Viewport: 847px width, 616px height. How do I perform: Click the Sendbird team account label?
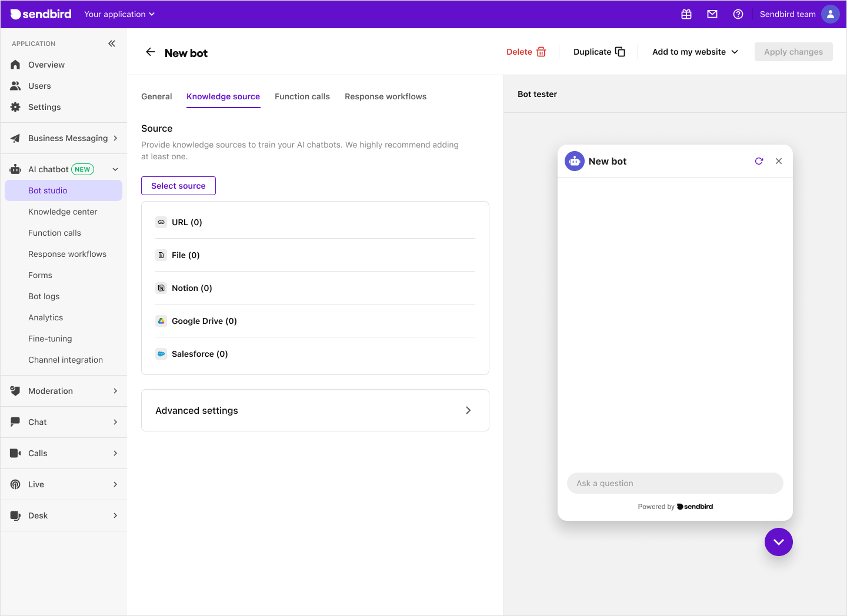788,14
